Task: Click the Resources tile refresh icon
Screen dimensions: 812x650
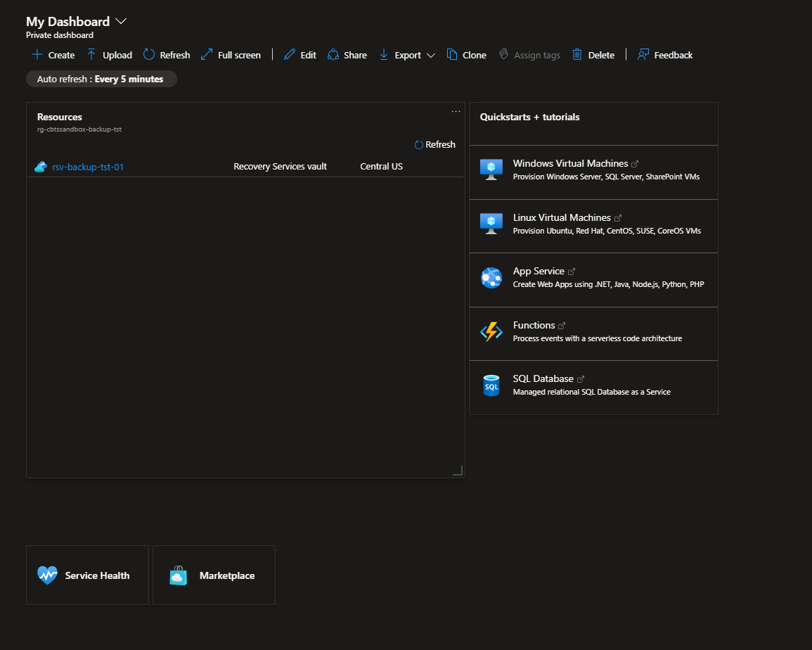Action: tap(419, 145)
